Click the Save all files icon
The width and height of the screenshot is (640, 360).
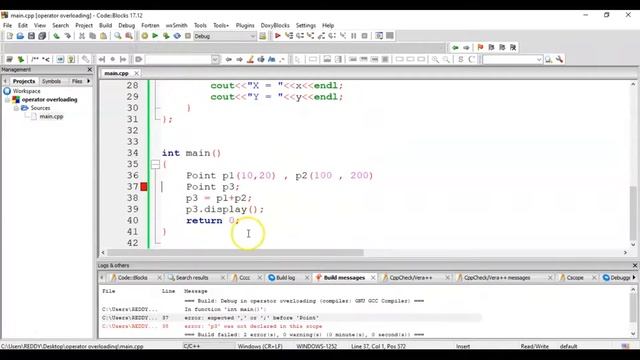pyautogui.click(x=42, y=36)
